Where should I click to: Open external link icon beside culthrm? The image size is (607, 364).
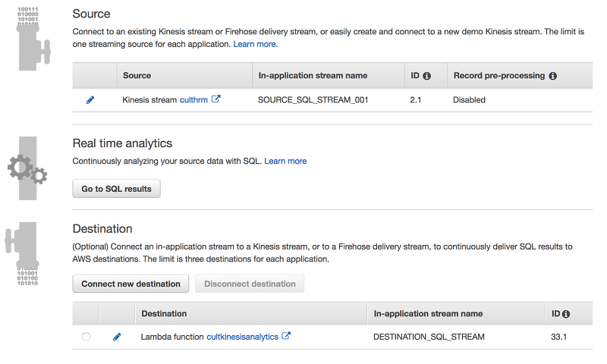click(216, 99)
